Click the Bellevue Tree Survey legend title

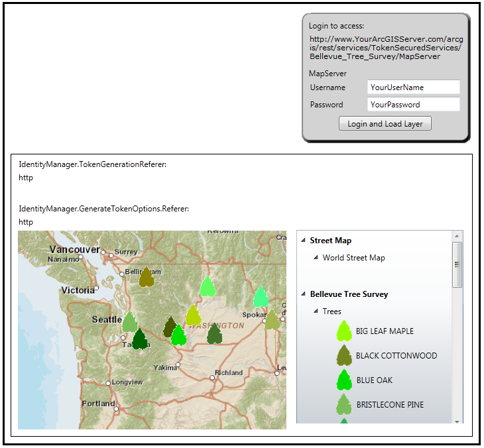coord(349,294)
